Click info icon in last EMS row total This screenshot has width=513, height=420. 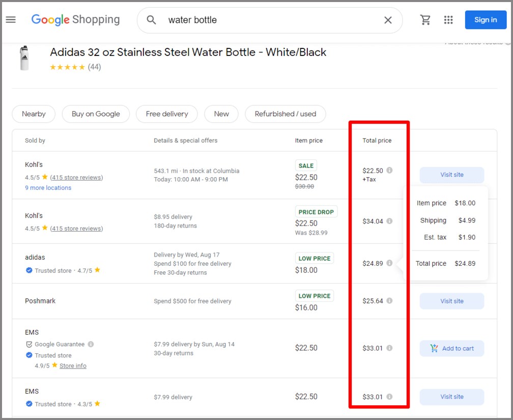[x=389, y=397]
